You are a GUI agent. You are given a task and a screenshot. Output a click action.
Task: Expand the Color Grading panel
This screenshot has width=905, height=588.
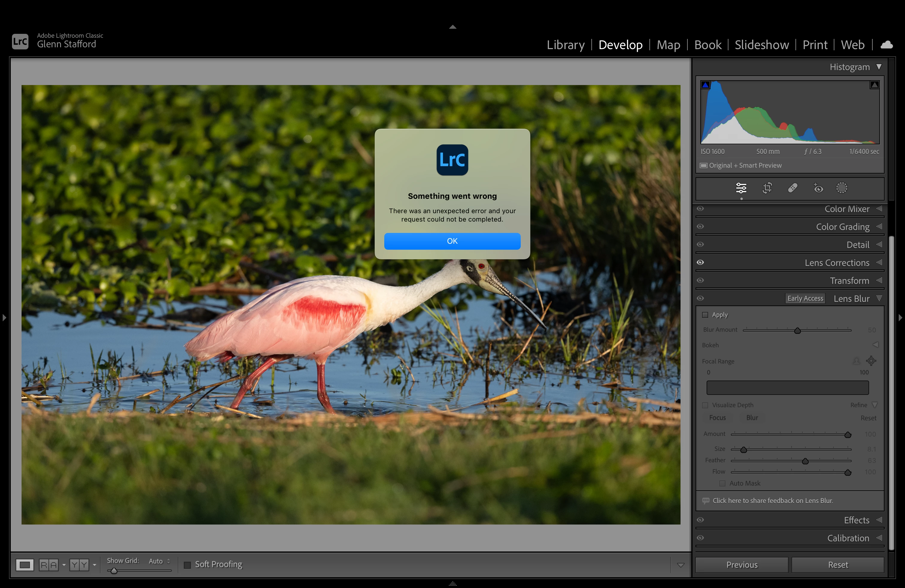(x=842, y=227)
